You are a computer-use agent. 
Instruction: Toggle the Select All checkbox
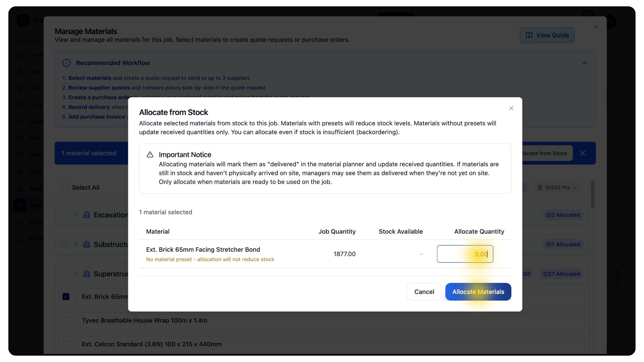point(65,187)
